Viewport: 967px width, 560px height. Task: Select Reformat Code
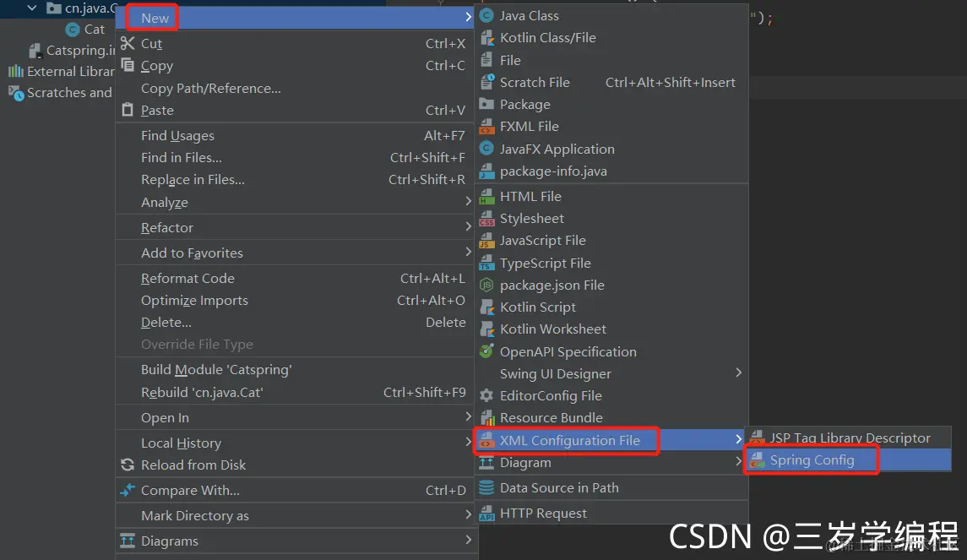294,278
